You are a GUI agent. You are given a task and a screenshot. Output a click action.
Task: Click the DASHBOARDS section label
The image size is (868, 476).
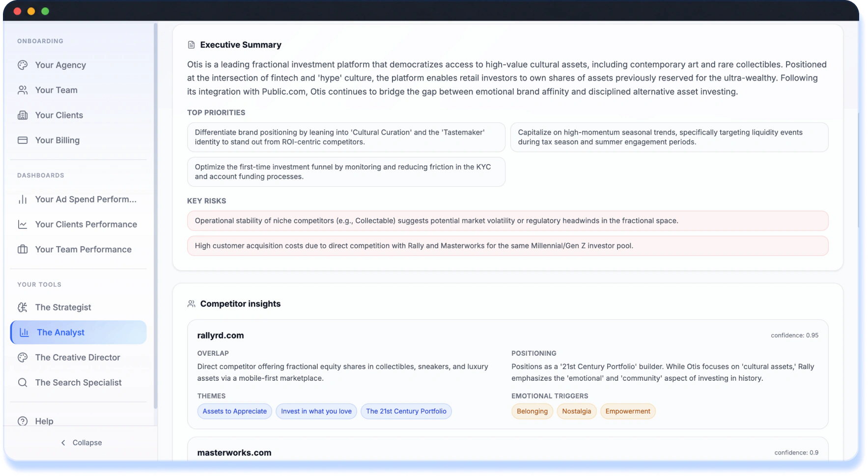pyautogui.click(x=41, y=175)
